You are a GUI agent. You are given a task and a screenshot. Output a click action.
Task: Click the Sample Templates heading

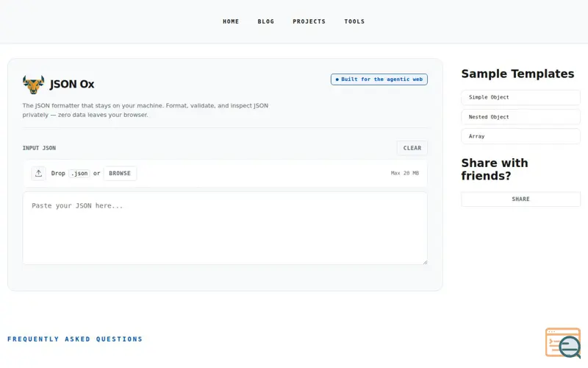(x=517, y=74)
